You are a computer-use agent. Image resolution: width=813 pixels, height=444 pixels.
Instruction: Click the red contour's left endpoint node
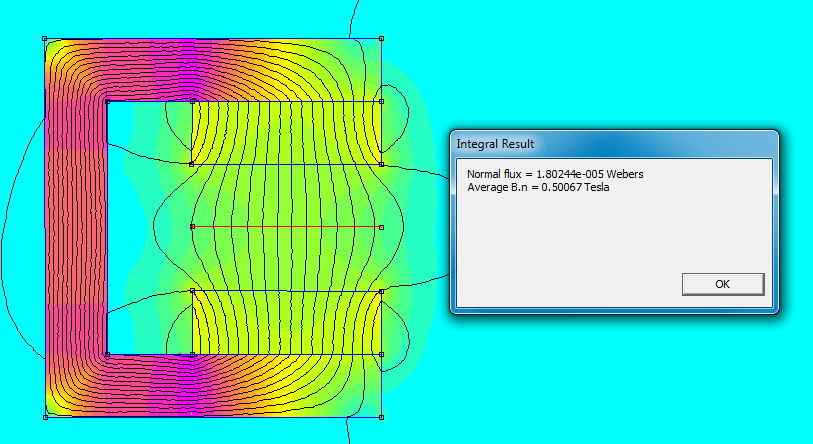192,227
